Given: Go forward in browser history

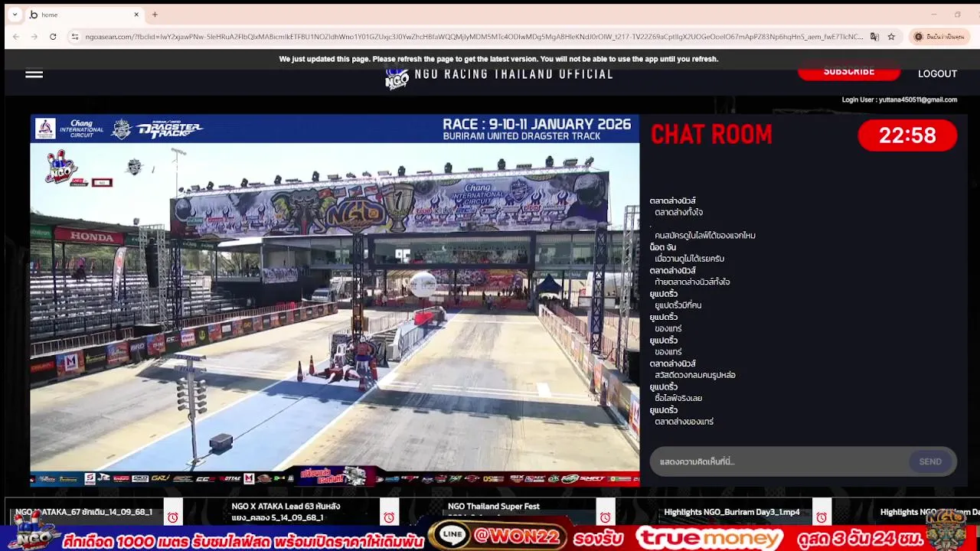Looking at the screenshot, I should (x=34, y=37).
